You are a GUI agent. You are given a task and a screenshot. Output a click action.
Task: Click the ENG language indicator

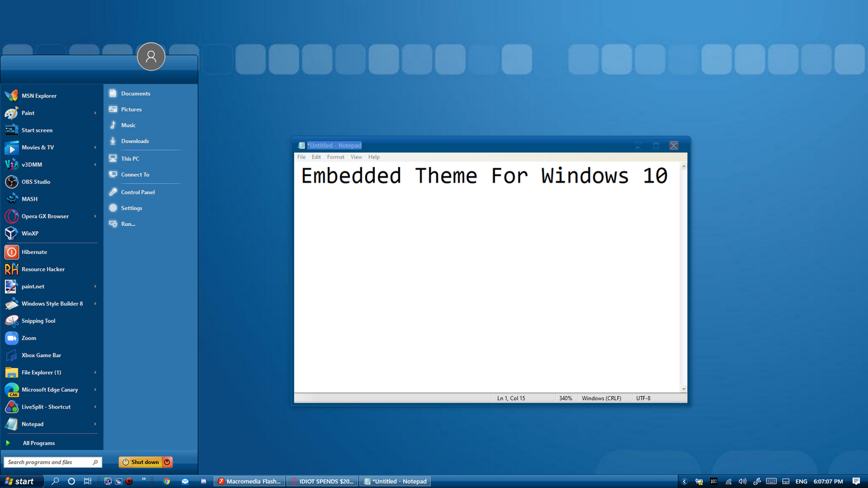[x=801, y=481]
